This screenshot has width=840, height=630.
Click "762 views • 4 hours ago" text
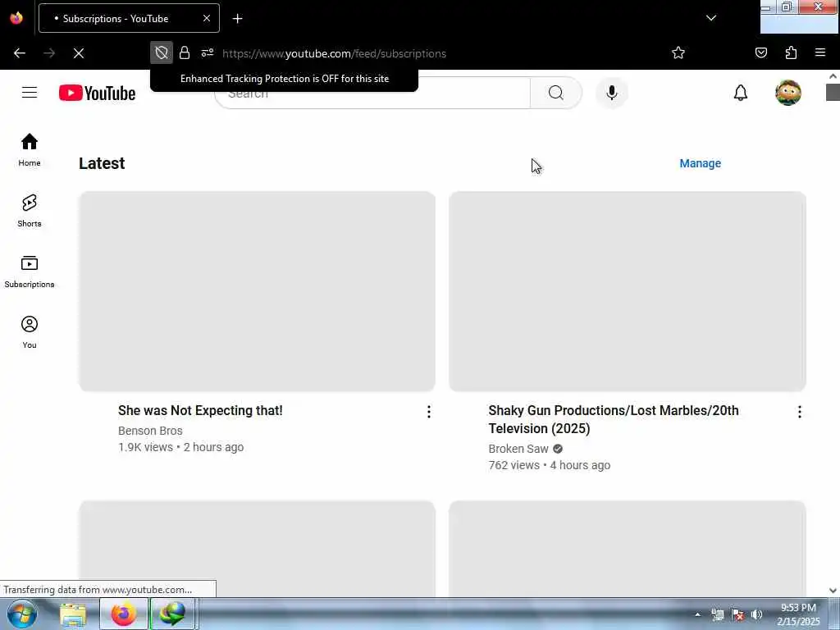549,466
